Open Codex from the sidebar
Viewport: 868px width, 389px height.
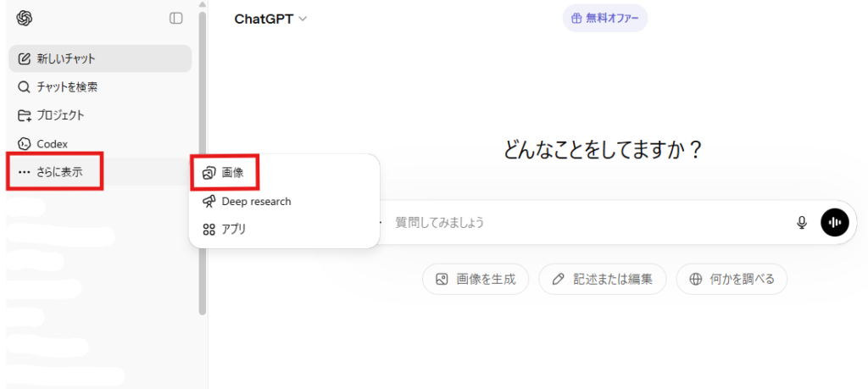[x=52, y=144]
